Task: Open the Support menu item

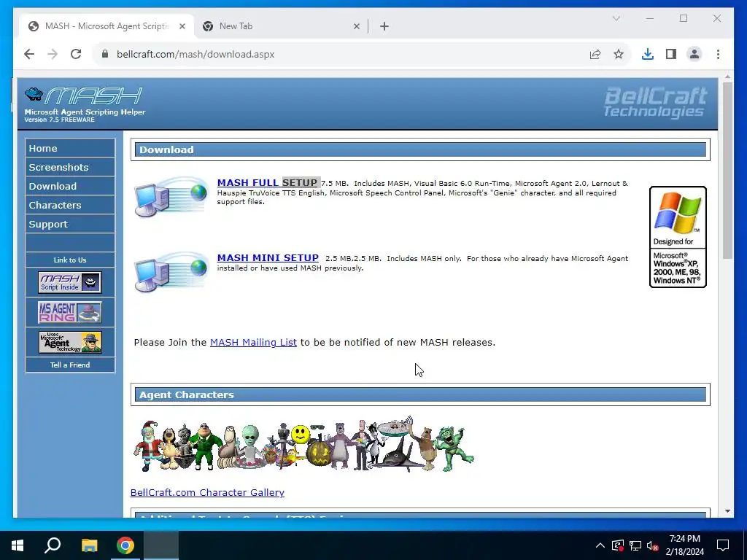Action: (x=70, y=225)
